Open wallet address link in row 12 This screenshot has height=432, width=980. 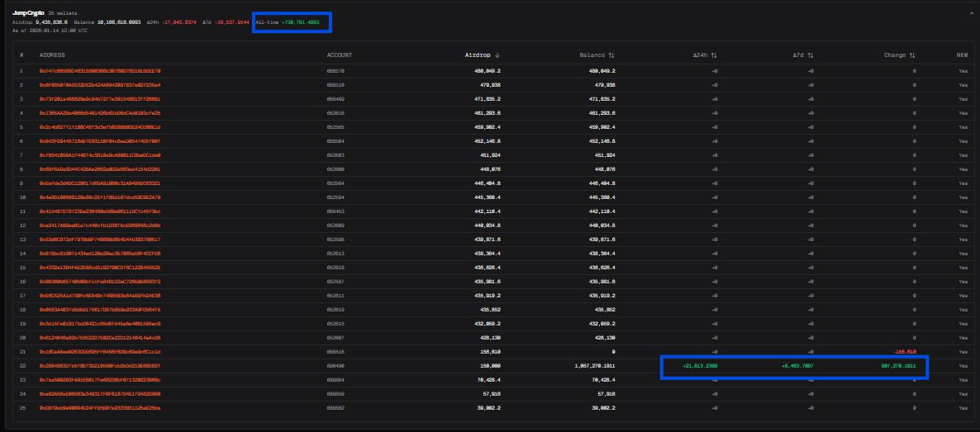(x=100, y=225)
